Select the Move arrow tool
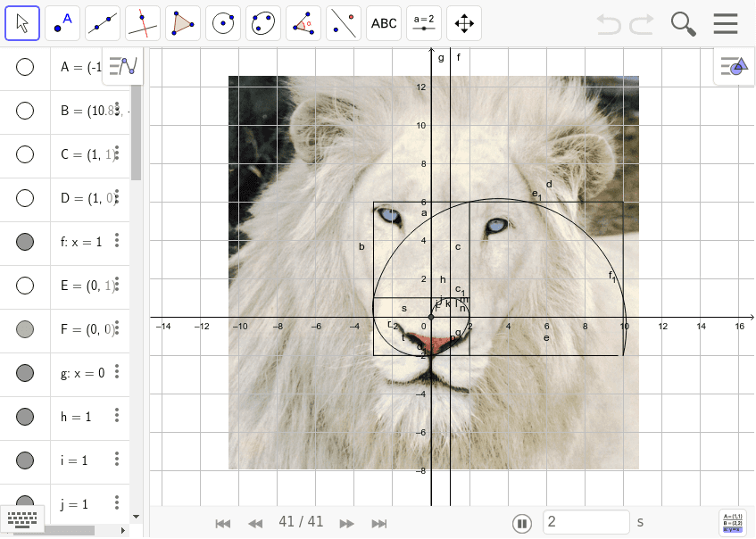 pyautogui.click(x=22, y=23)
